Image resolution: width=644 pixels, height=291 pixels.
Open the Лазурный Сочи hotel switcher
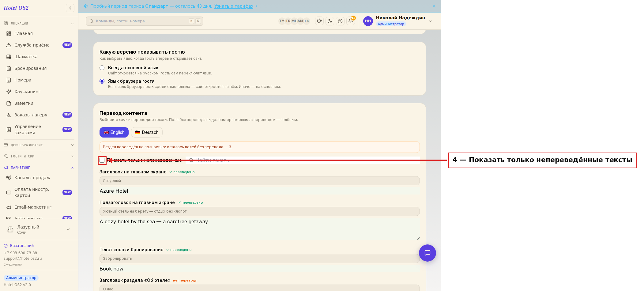point(39,229)
